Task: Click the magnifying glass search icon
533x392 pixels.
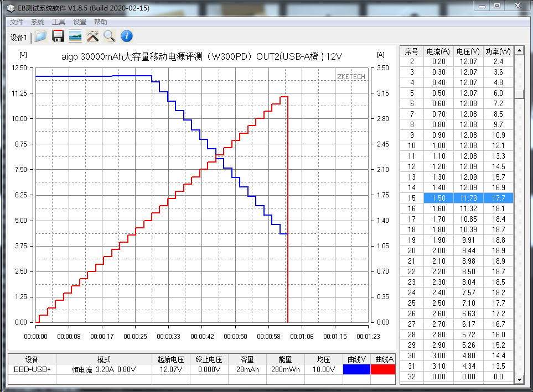Action: tap(110, 36)
